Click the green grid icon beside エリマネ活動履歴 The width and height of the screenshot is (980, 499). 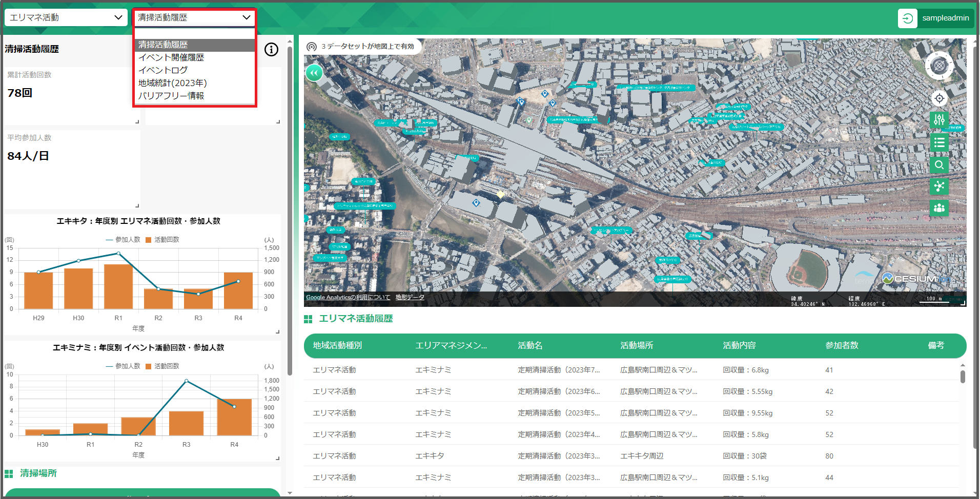[x=308, y=319]
